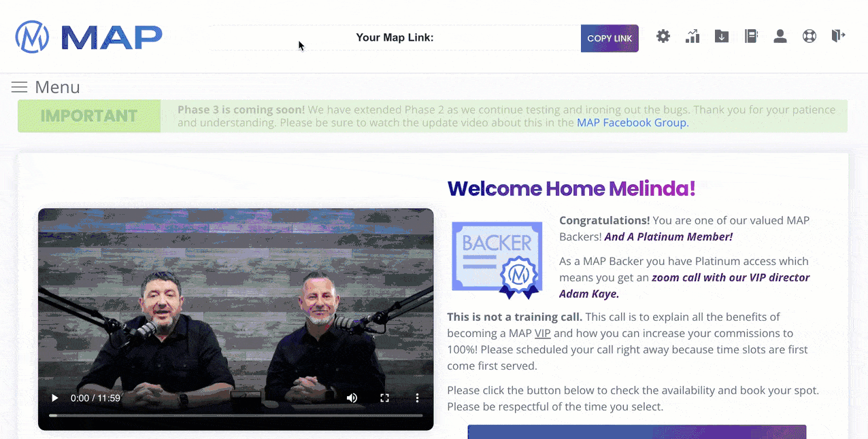Open the statistics chart icon

692,37
